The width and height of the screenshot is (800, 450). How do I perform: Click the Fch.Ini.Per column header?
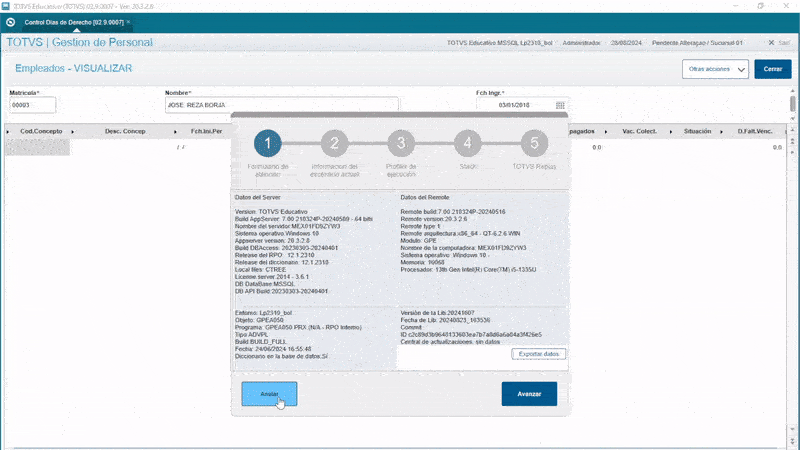click(x=206, y=131)
